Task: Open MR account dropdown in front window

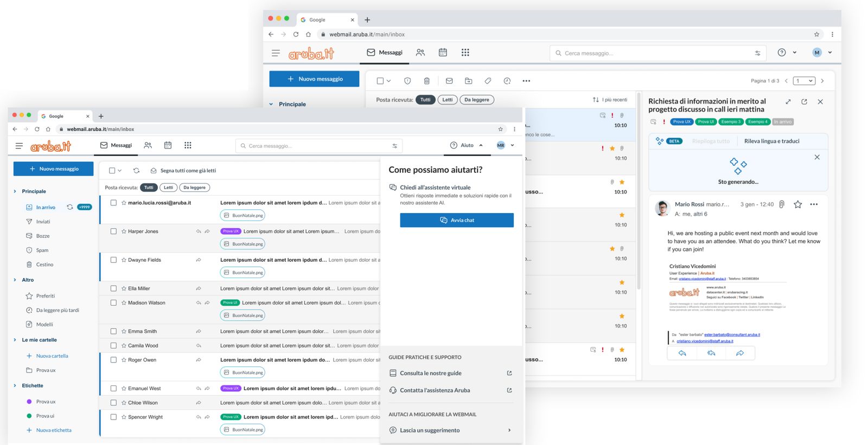Action: click(512, 145)
